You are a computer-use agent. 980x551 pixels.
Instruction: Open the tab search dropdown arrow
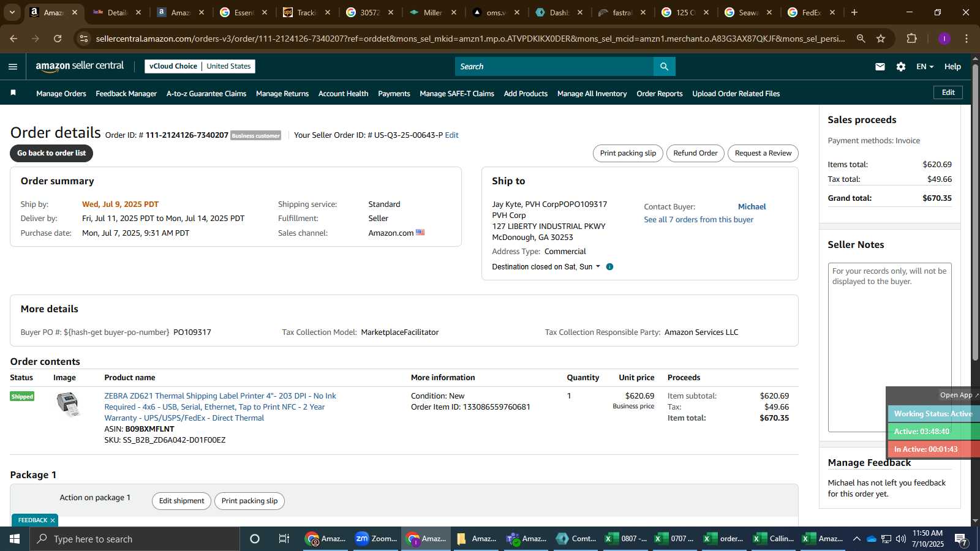click(12, 12)
